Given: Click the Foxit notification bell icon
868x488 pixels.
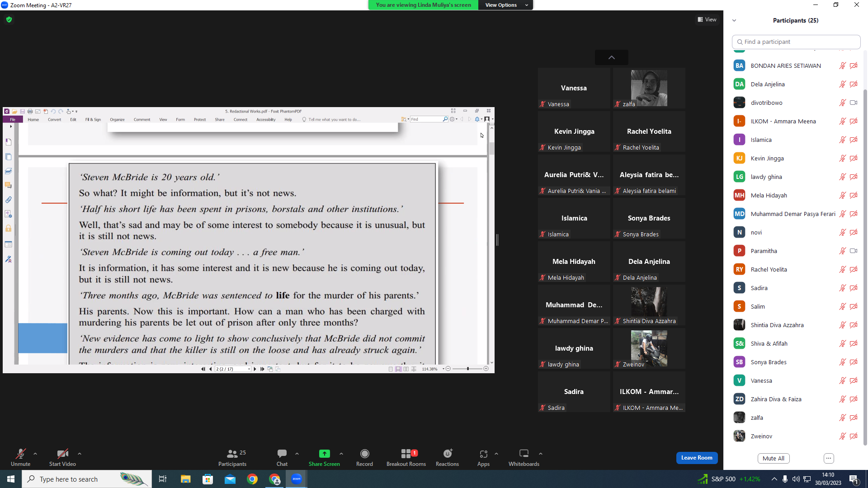Looking at the screenshot, I should (x=477, y=119).
